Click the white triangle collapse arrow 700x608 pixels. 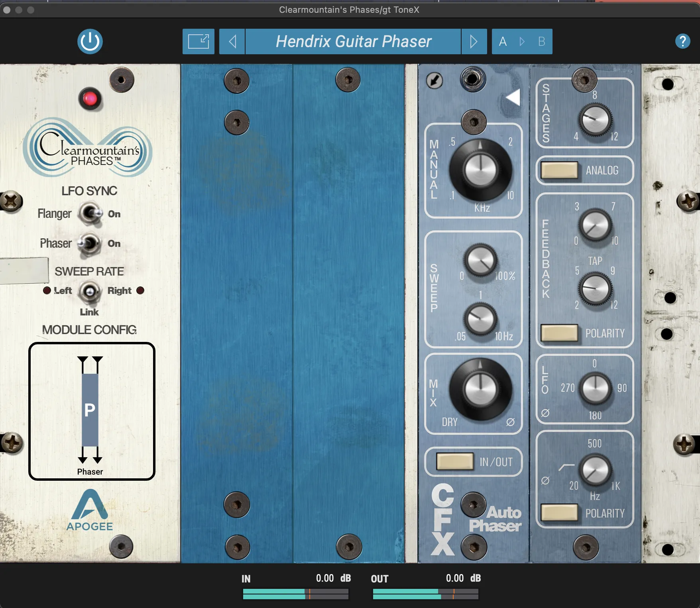[513, 97]
